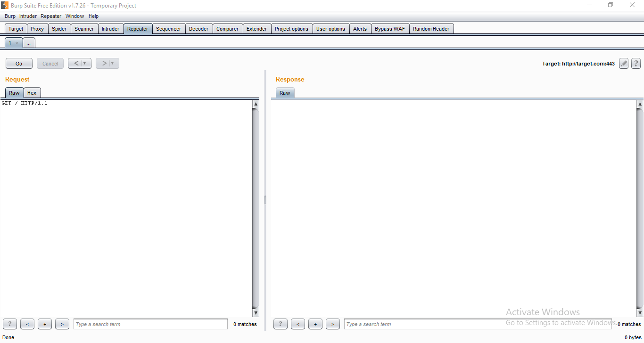Image resolution: width=644 pixels, height=343 pixels.
Task: Expand the forward history dropdown arrow
Action: point(113,64)
